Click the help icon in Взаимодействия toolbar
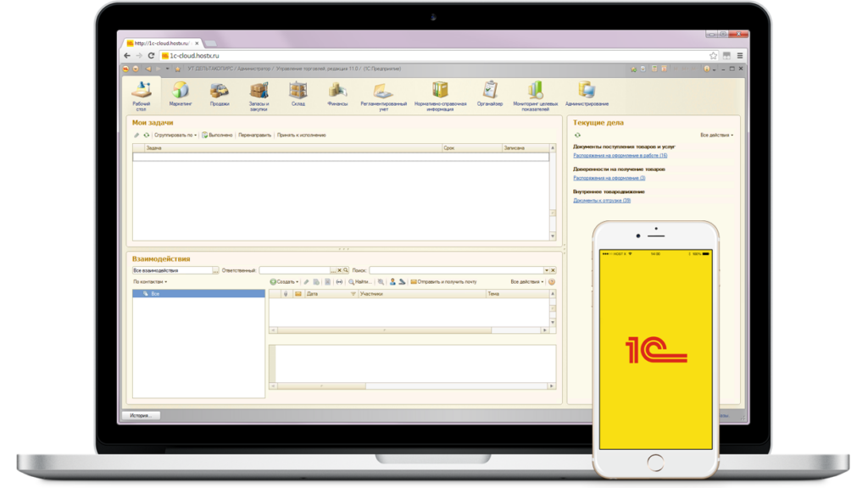 [551, 282]
